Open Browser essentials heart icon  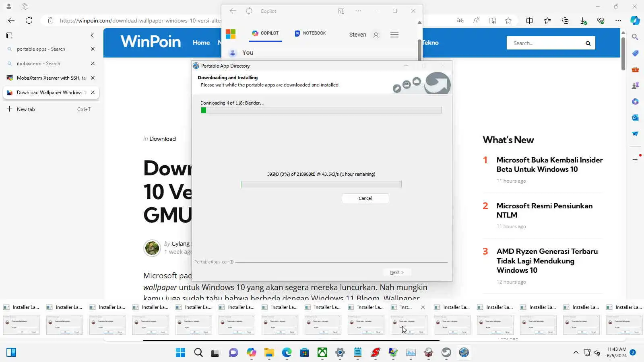(x=601, y=21)
